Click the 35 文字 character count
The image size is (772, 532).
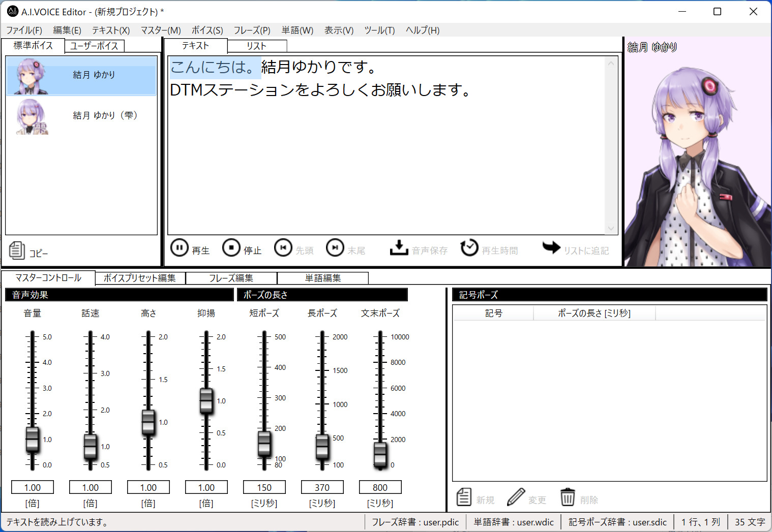pos(750,522)
